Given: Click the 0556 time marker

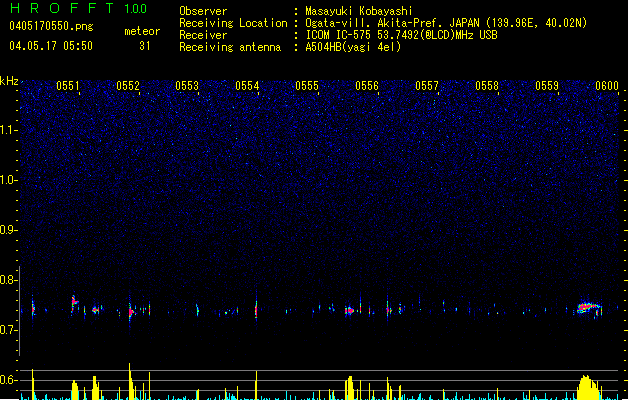Looking at the screenshot, I should (x=367, y=86).
